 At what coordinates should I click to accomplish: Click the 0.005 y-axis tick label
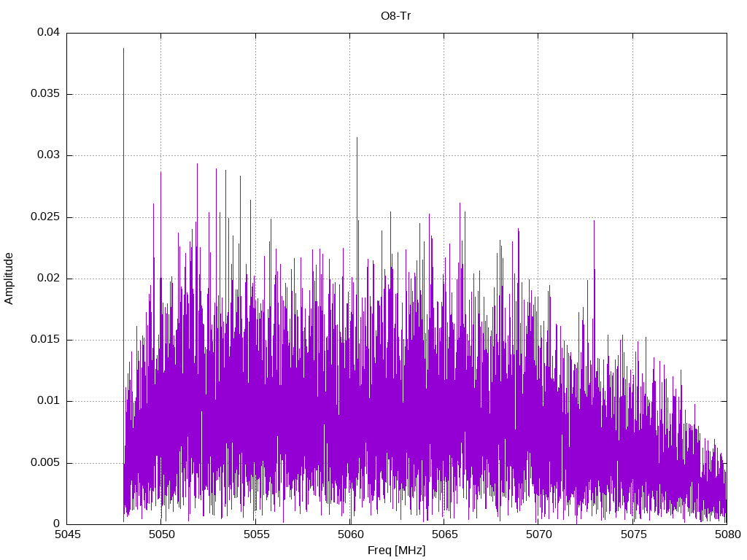click(x=45, y=462)
